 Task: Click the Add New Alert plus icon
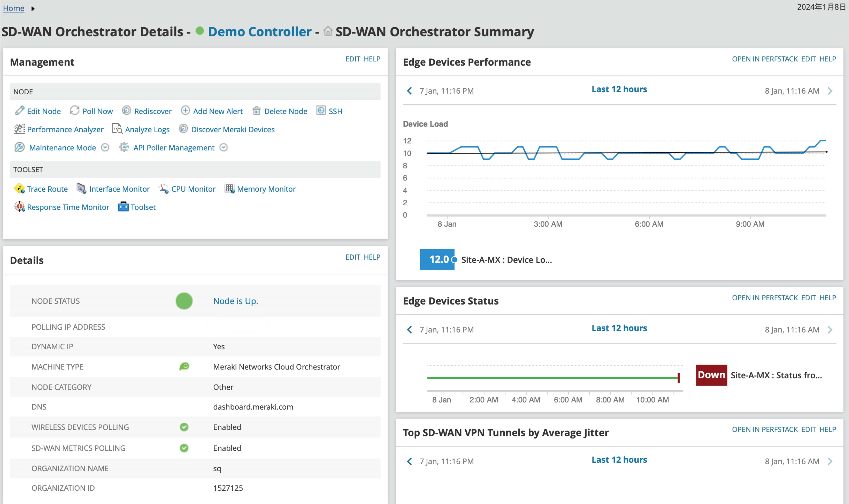coord(185,111)
